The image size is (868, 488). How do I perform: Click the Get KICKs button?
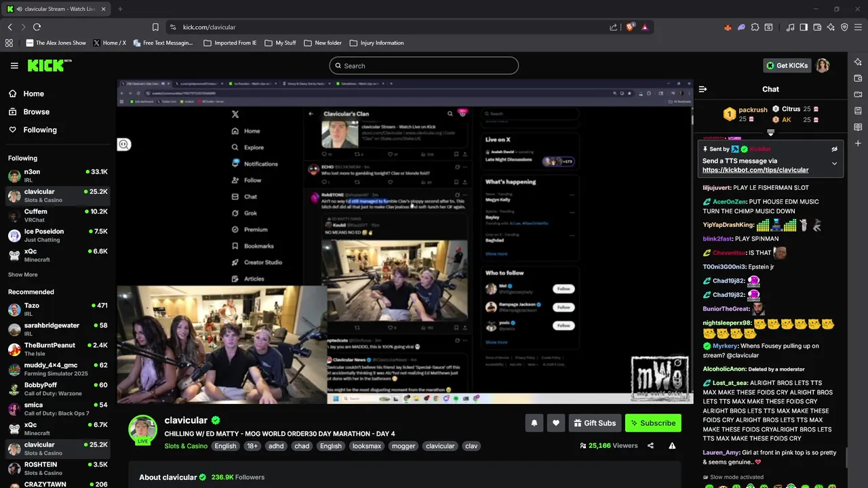point(787,66)
